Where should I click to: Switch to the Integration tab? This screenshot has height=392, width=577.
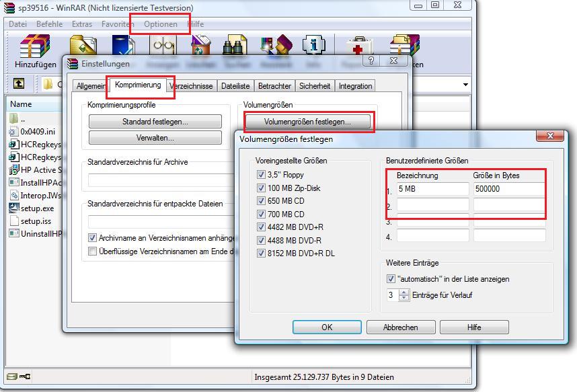pyautogui.click(x=355, y=86)
